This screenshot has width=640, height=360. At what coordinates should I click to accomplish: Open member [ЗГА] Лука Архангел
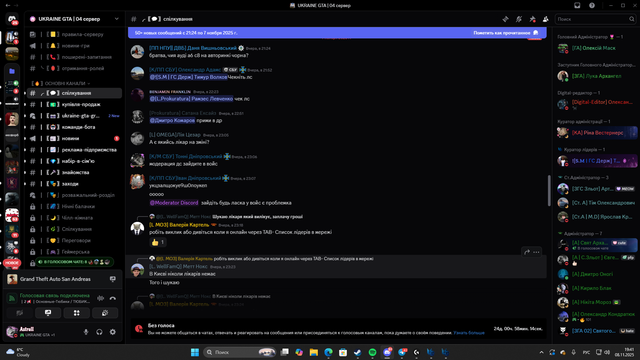(597, 76)
